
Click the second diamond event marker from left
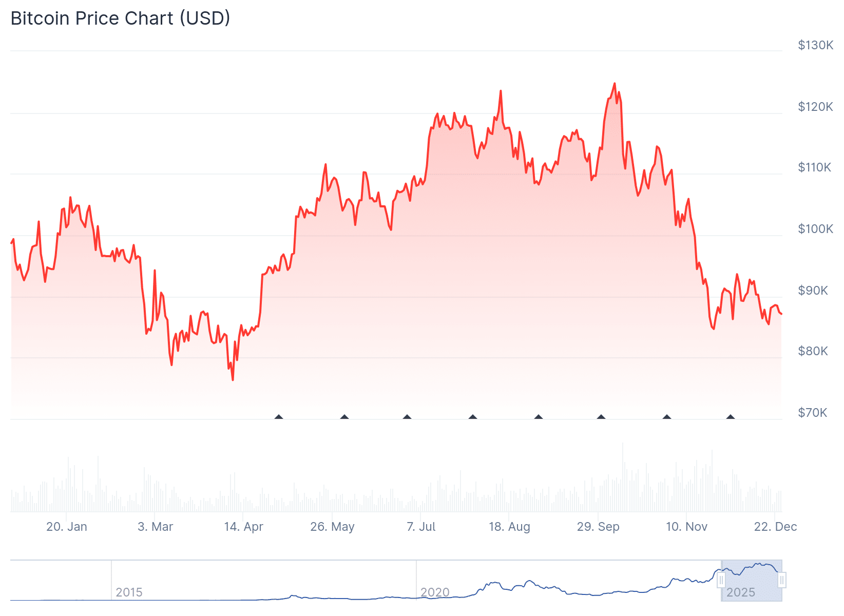344,417
